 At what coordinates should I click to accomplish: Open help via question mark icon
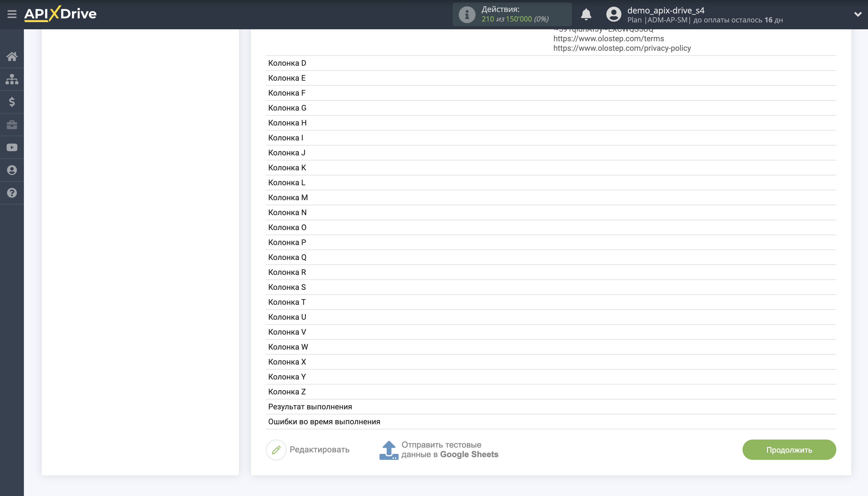click(x=12, y=193)
